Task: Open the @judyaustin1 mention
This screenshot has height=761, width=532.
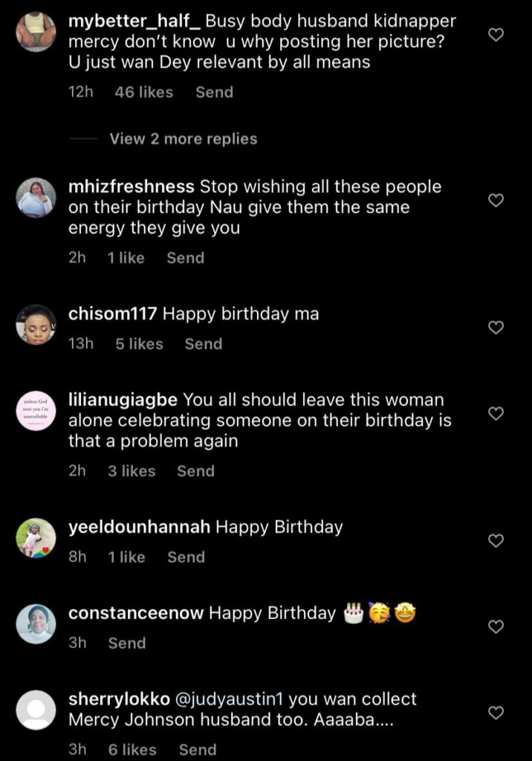Action: coord(228,699)
